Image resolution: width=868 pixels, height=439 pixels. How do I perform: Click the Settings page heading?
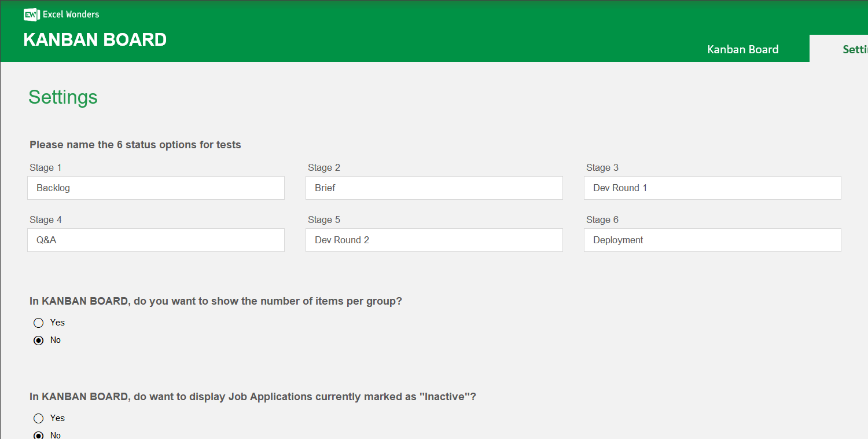(x=62, y=97)
